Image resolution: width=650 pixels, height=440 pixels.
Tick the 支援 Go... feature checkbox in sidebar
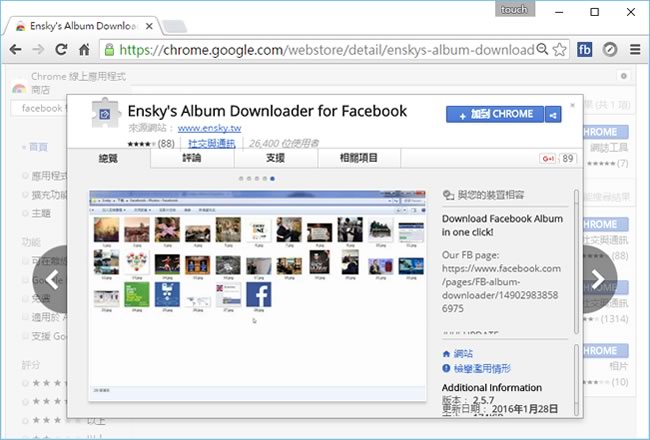pos(26,336)
